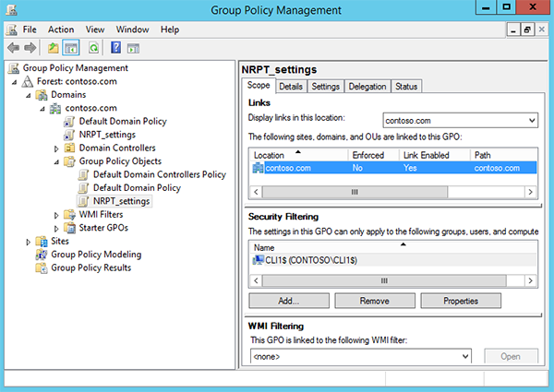Collapse the Domains tree node
This screenshot has width=554, height=392.
[29, 96]
